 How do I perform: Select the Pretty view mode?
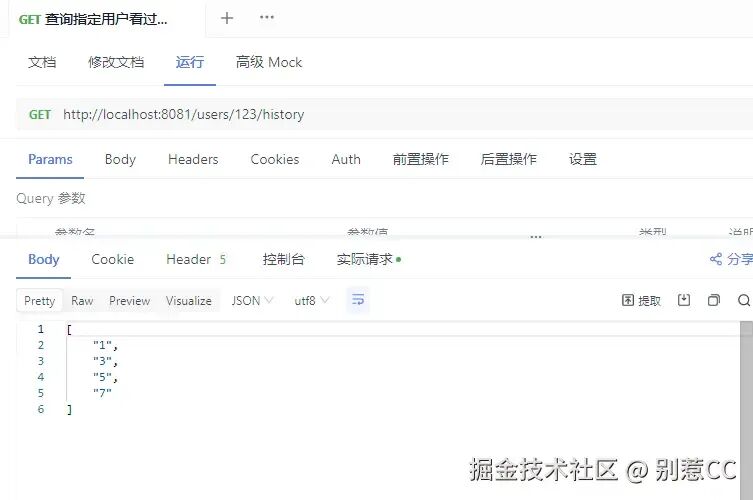tap(39, 301)
